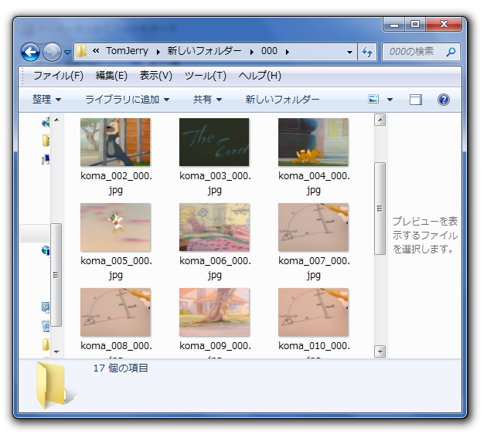
Task: Click the folder icon in address bar
Action: pyautogui.click(x=81, y=51)
